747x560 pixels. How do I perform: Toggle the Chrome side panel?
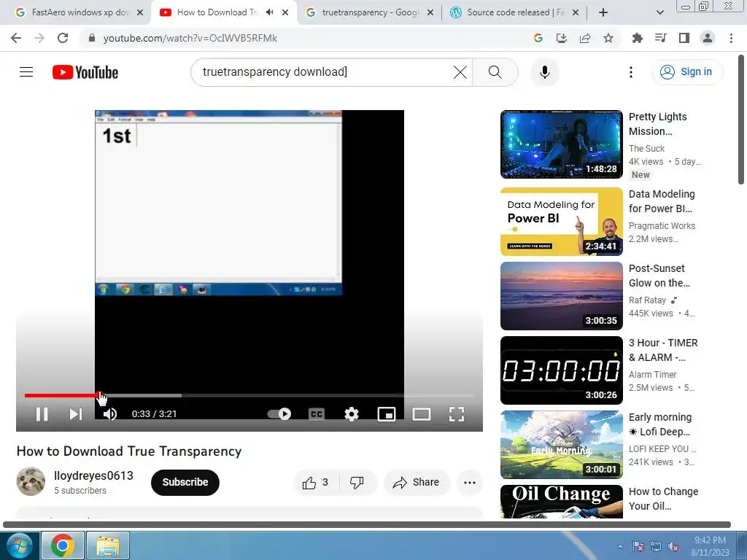coord(684,38)
